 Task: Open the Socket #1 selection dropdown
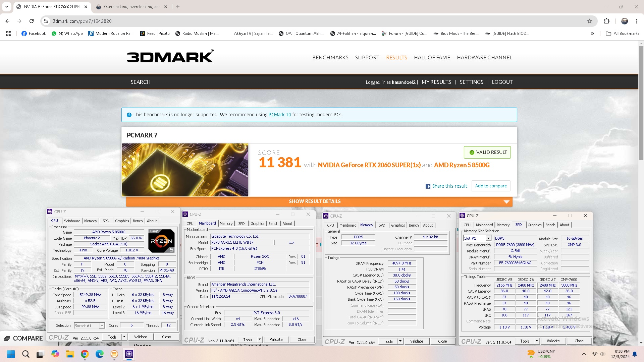pyautogui.click(x=89, y=325)
